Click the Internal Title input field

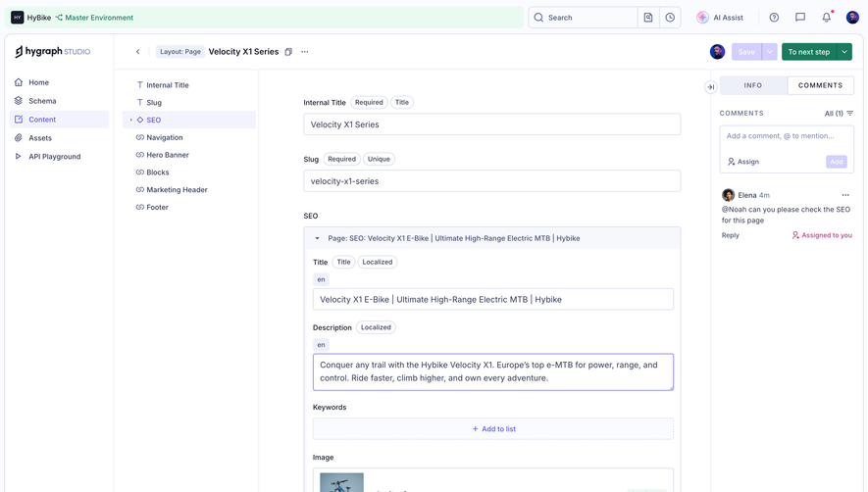coord(492,124)
